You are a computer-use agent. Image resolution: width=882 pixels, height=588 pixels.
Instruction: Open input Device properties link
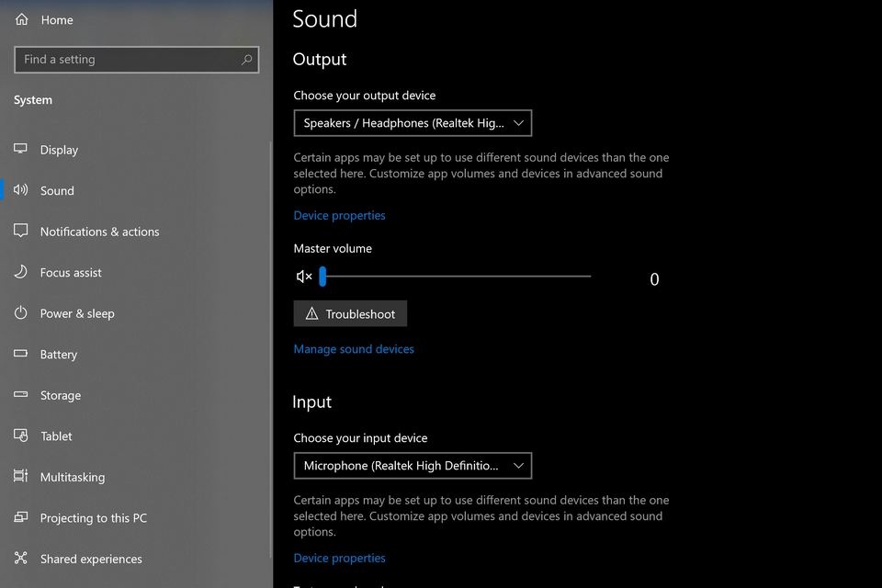pos(339,559)
